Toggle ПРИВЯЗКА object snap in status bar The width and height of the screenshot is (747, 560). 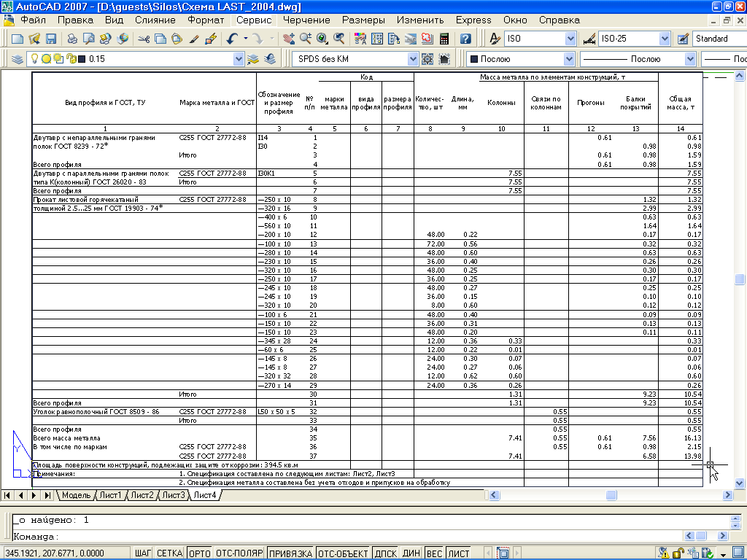(x=290, y=553)
